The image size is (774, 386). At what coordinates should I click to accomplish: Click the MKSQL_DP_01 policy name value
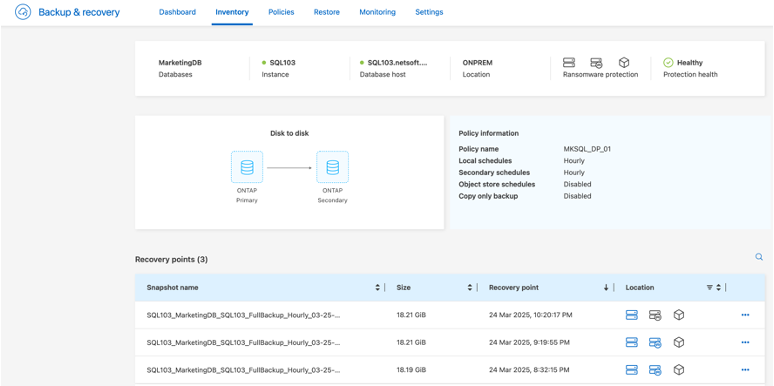(587, 149)
